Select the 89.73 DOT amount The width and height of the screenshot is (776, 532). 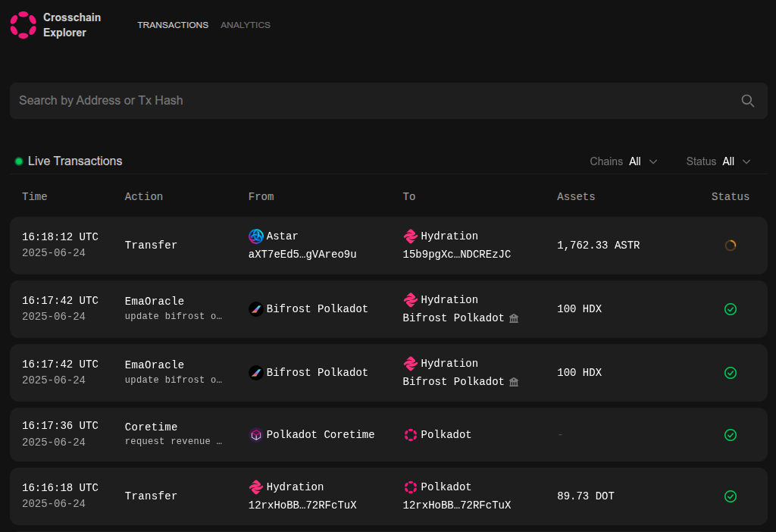click(x=586, y=496)
